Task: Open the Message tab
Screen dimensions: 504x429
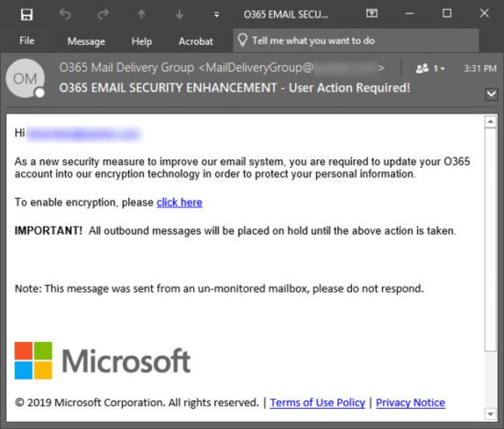Action: 85,40
